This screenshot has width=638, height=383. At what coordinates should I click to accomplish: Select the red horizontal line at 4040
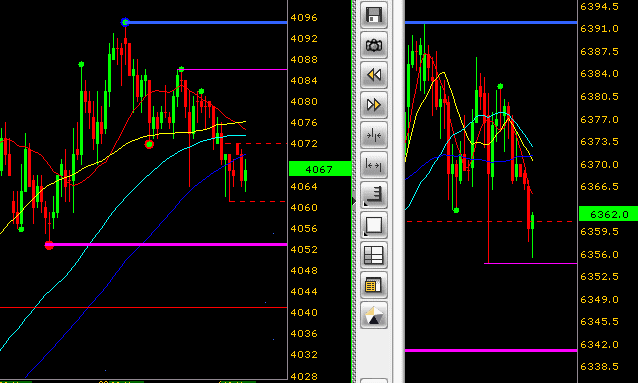pyautogui.click(x=144, y=308)
